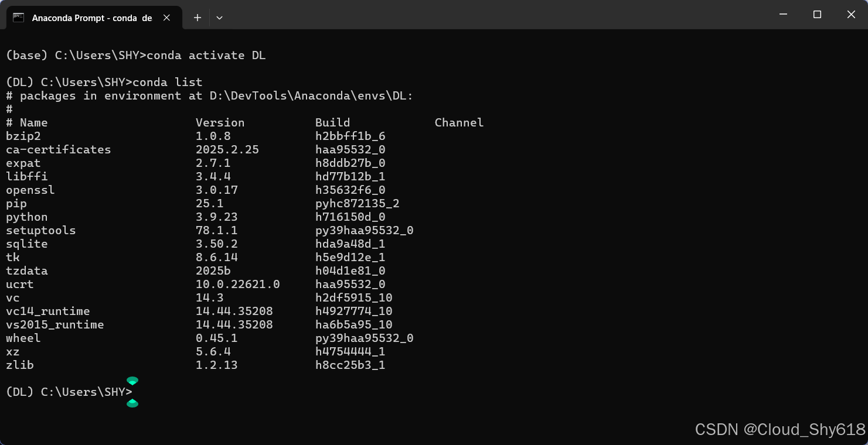868x445 pixels.
Task: Click the last (DL) C:\Users\SHY> prompt line
Action: 69,392
